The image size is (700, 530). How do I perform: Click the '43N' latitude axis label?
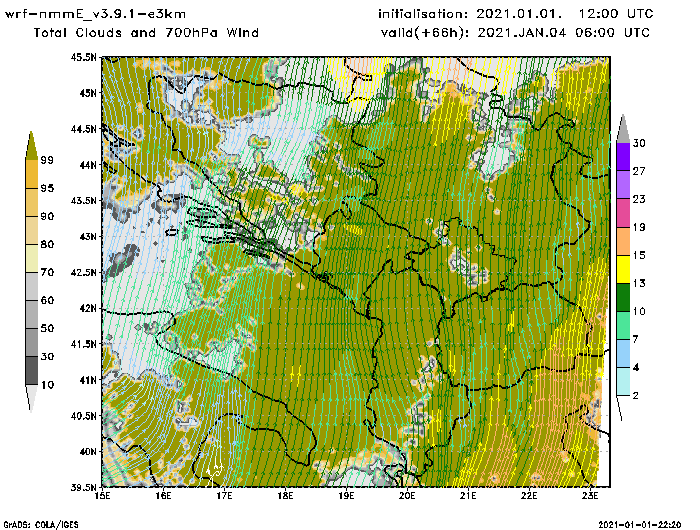(88, 236)
